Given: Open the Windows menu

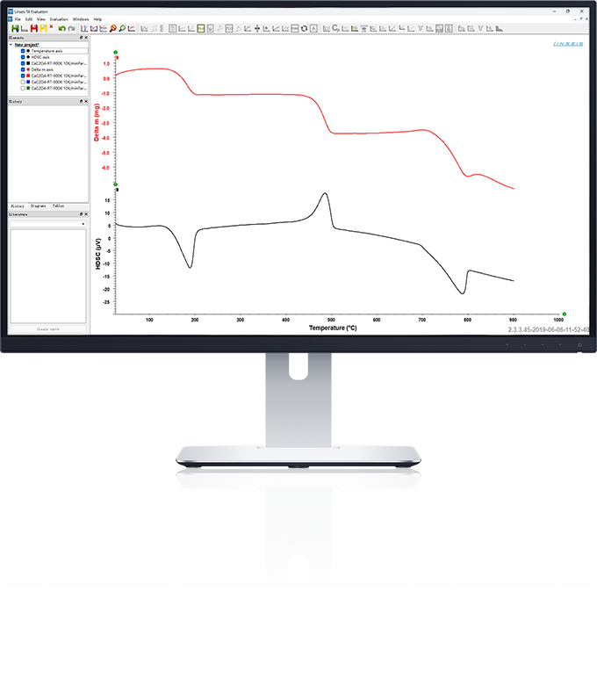Looking at the screenshot, I should point(81,18).
